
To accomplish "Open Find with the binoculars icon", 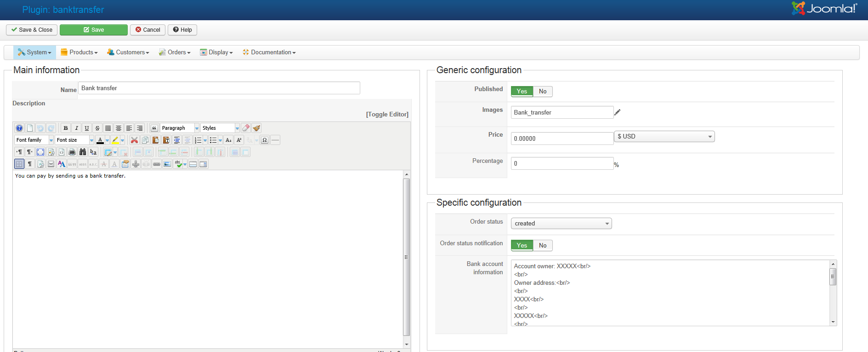I will 83,152.
